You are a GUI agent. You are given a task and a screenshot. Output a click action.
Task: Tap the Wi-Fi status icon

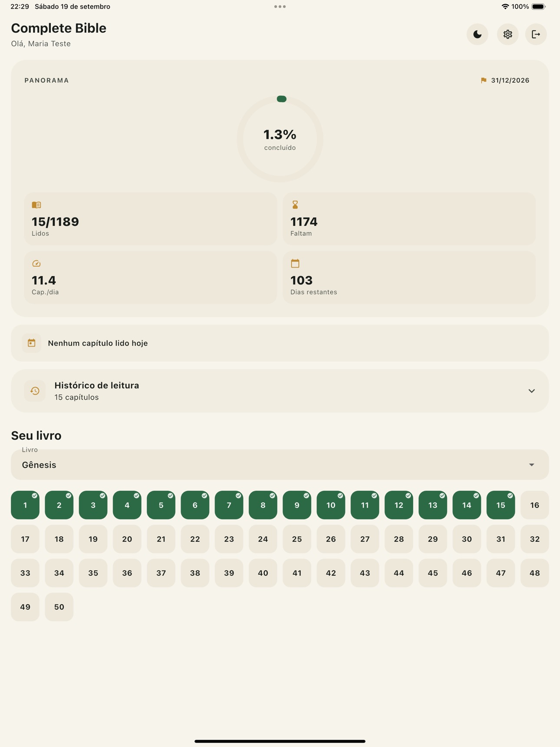tap(505, 7)
